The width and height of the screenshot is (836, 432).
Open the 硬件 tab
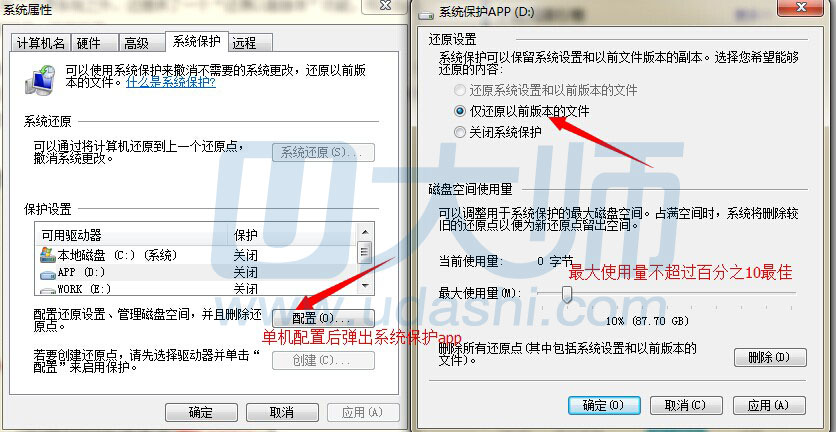point(89,43)
